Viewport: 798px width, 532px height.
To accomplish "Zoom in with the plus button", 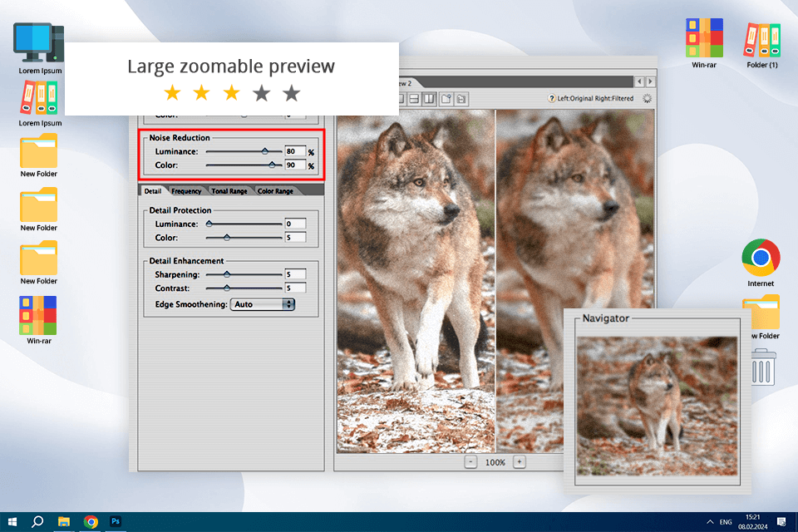I will pos(519,462).
